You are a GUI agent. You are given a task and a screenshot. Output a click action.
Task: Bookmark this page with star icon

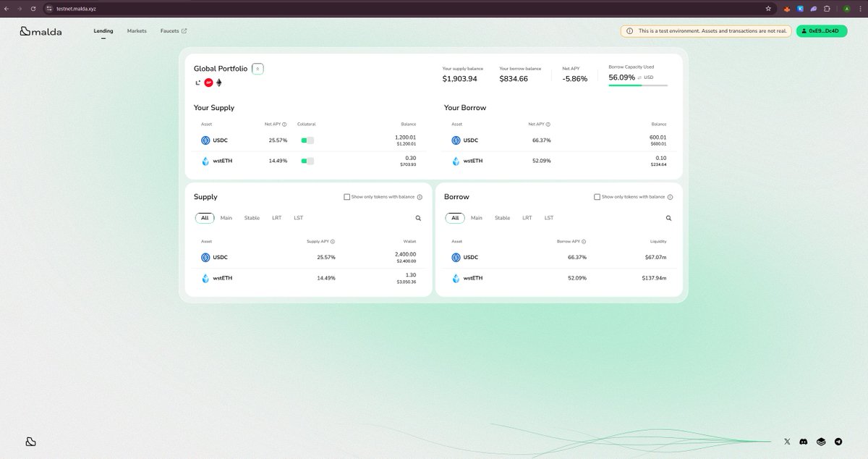pos(769,8)
